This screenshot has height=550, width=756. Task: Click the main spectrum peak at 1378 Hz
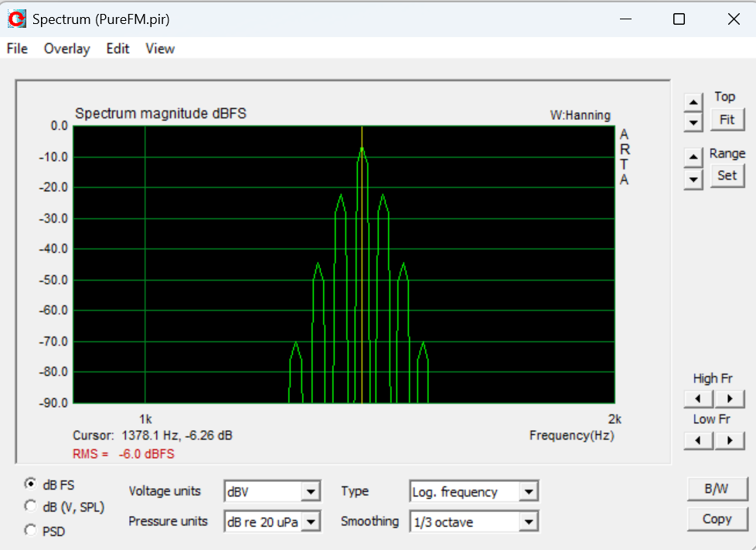[362, 149]
